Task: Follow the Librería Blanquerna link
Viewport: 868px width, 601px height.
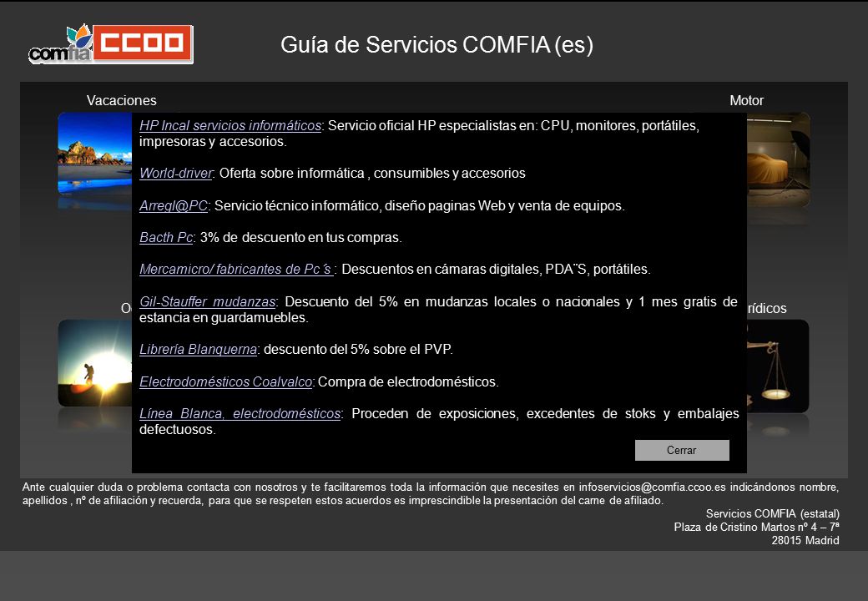Action: tap(198, 349)
